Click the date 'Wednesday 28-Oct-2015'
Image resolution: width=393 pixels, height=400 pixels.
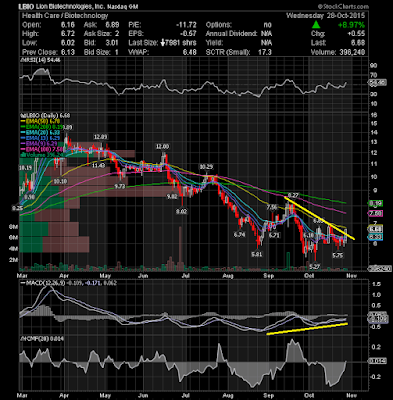pyautogui.click(x=325, y=16)
